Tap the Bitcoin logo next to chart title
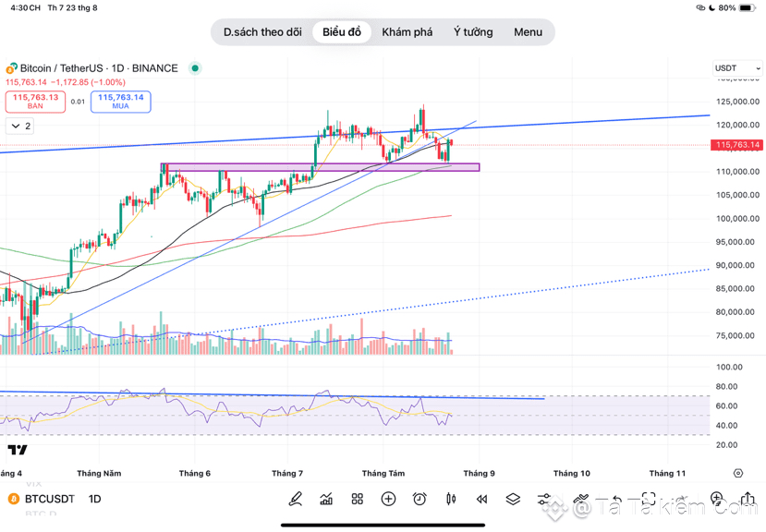The width and height of the screenshot is (766, 532). [12, 69]
